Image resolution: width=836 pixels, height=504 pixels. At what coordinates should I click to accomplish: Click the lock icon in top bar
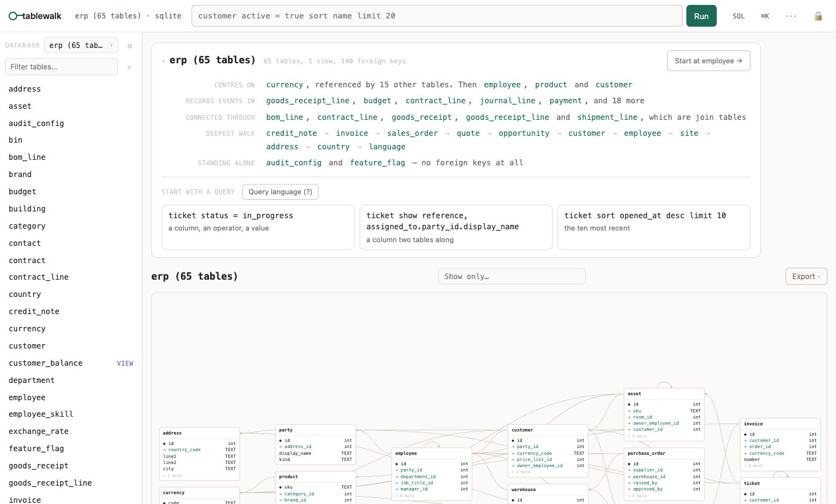pyautogui.click(x=818, y=16)
